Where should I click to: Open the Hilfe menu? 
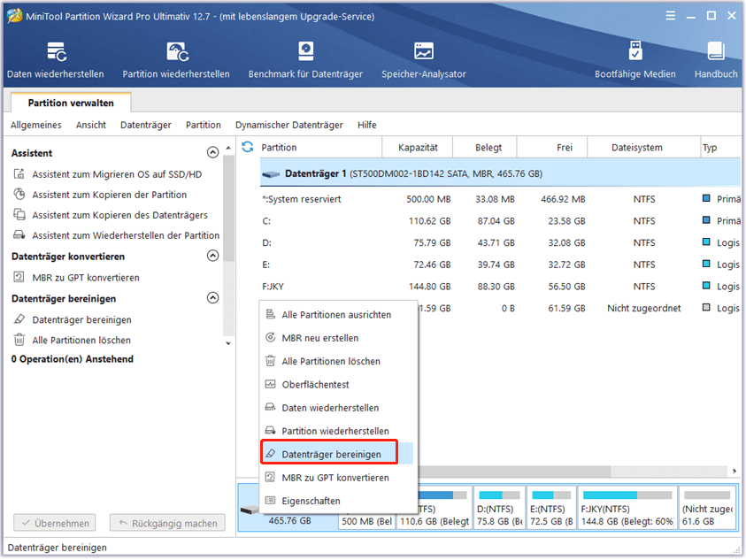point(367,125)
